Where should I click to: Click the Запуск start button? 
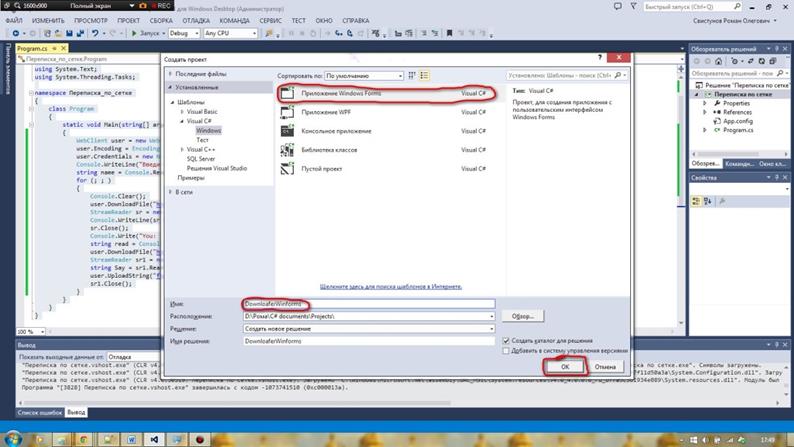(x=145, y=33)
